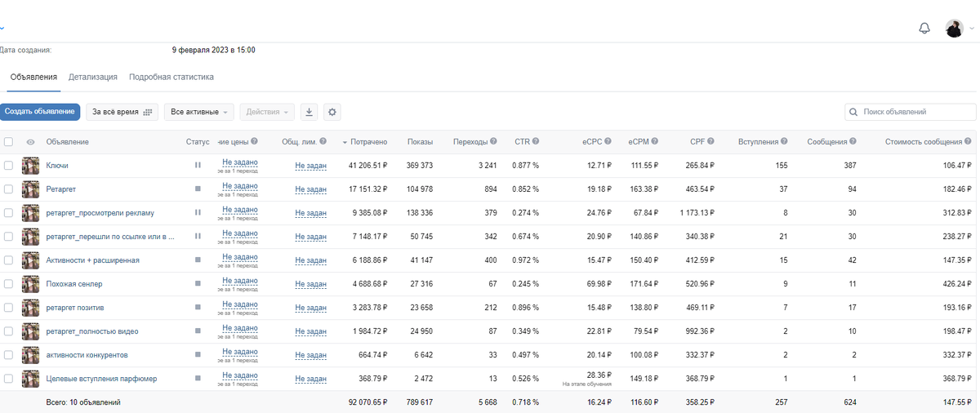Open the Ключи ad link

[57, 166]
